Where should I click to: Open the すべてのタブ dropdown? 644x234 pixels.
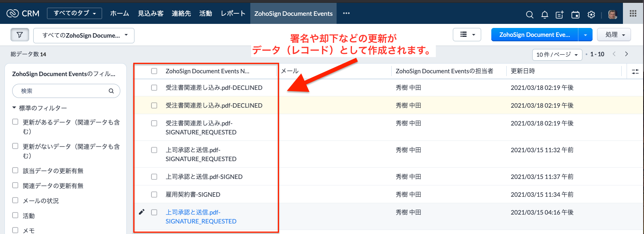[75, 13]
